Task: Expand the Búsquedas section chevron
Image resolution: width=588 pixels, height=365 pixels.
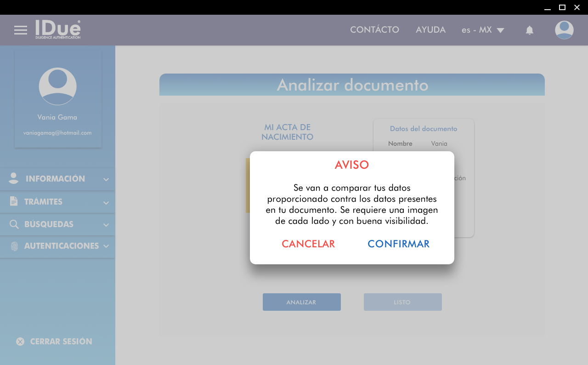Action: pyautogui.click(x=106, y=225)
